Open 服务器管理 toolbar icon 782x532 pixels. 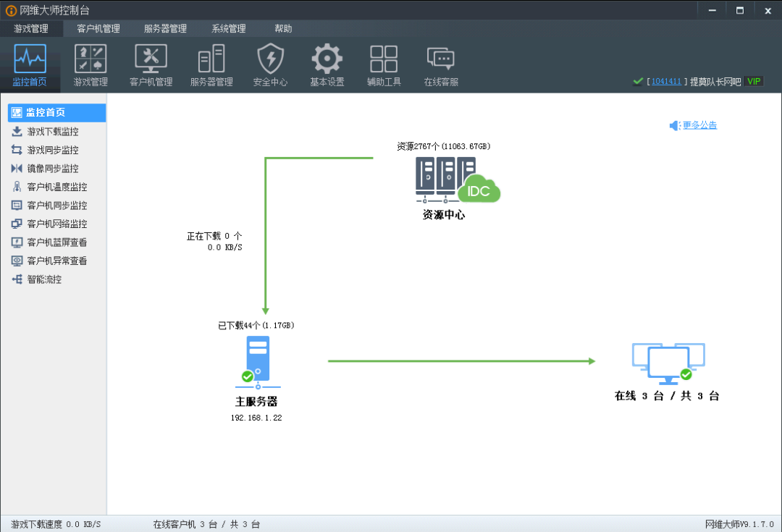click(211, 65)
